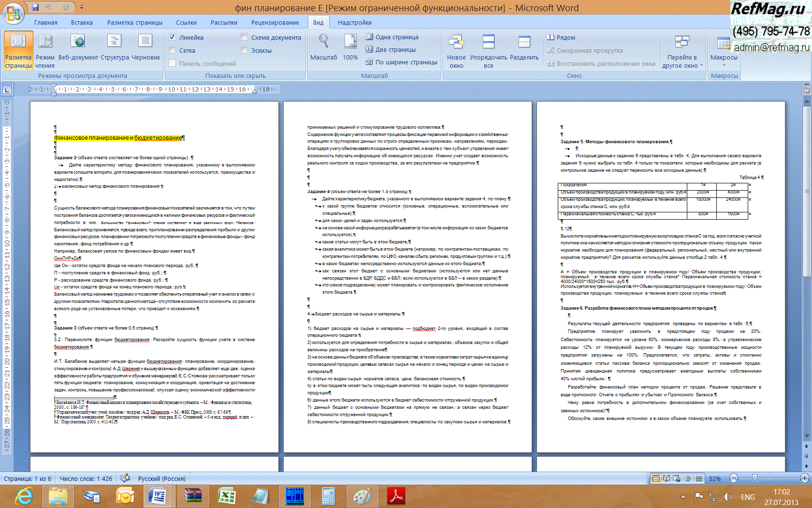
Task: Click the Масштаб magnifier icon
Action: [x=323, y=42]
